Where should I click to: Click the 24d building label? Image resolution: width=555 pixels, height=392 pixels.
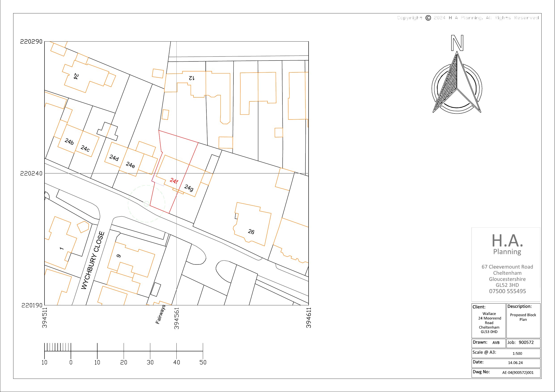click(114, 158)
